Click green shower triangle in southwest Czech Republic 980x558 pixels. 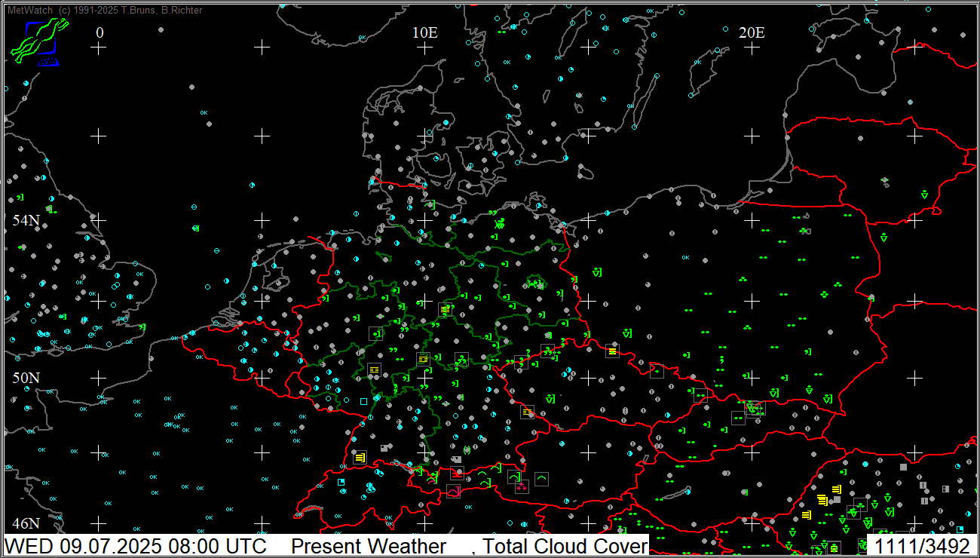coord(550,398)
